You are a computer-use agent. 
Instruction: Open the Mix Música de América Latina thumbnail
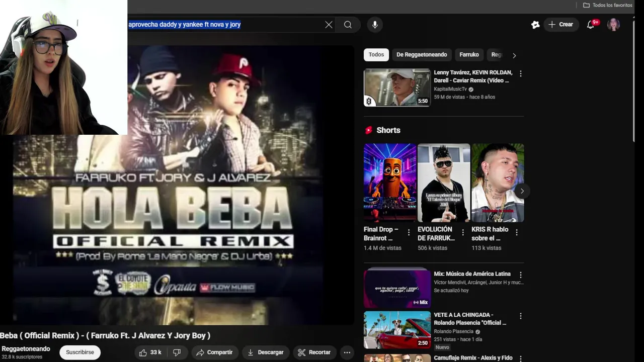click(x=397, y=288)
